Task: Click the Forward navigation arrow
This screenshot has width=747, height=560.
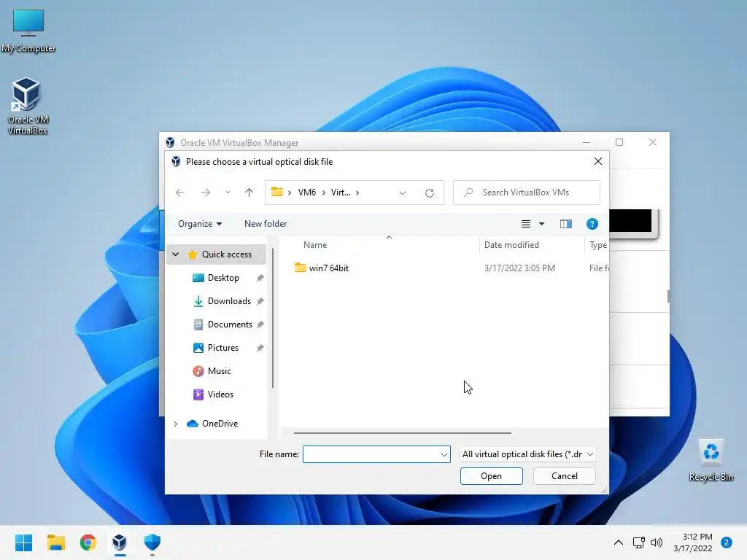Action: tap(205, 192)
